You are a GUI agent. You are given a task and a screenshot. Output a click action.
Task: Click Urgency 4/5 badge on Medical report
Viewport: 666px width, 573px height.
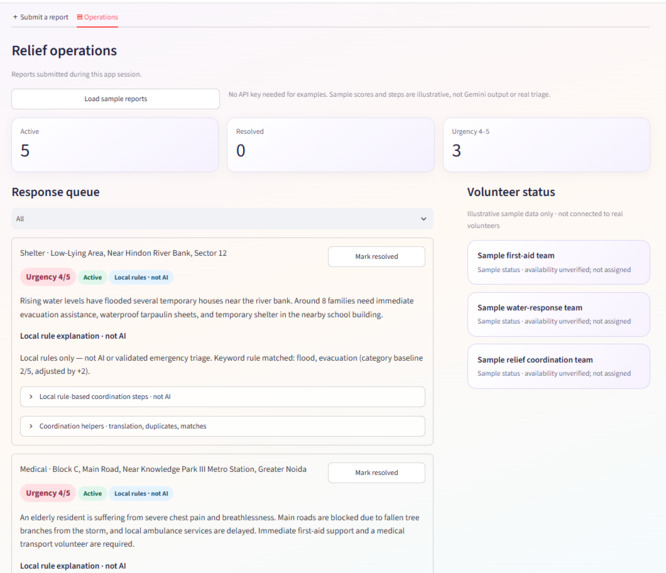coord(48,493)
